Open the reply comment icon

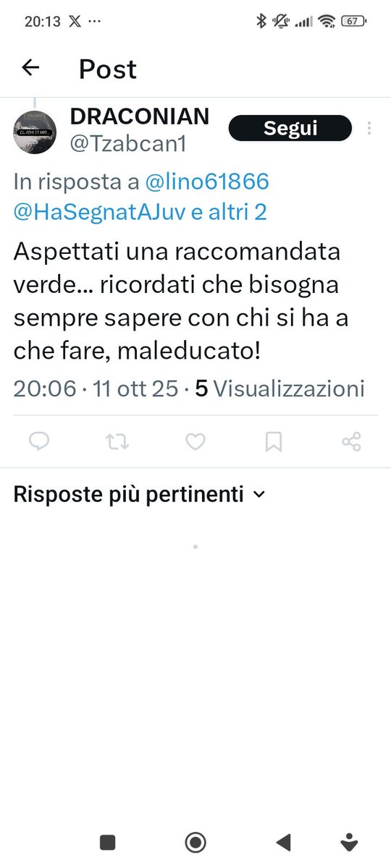(x=38, y=441)
